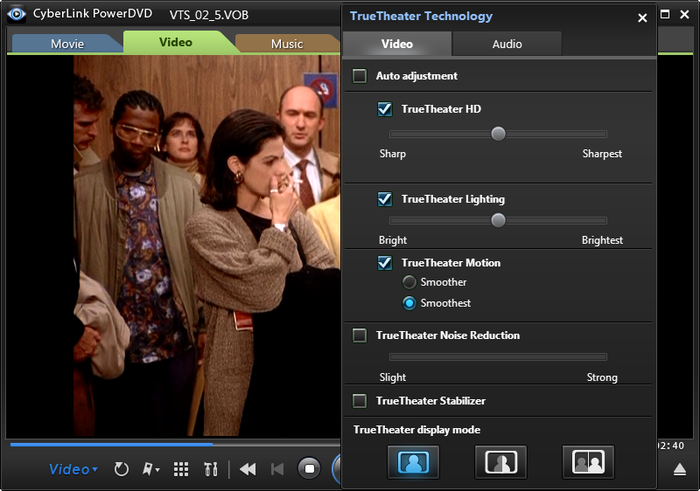The width and height of the screenshot is (700, 491).
Task: Click the TrueTheater Lighting brightness slider handle
Action: 498,220
